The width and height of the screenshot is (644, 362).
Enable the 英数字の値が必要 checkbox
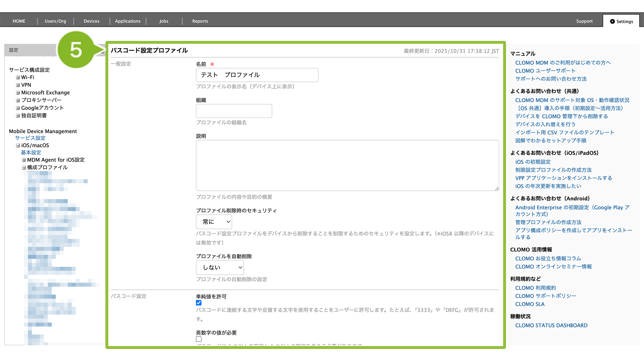199,339
